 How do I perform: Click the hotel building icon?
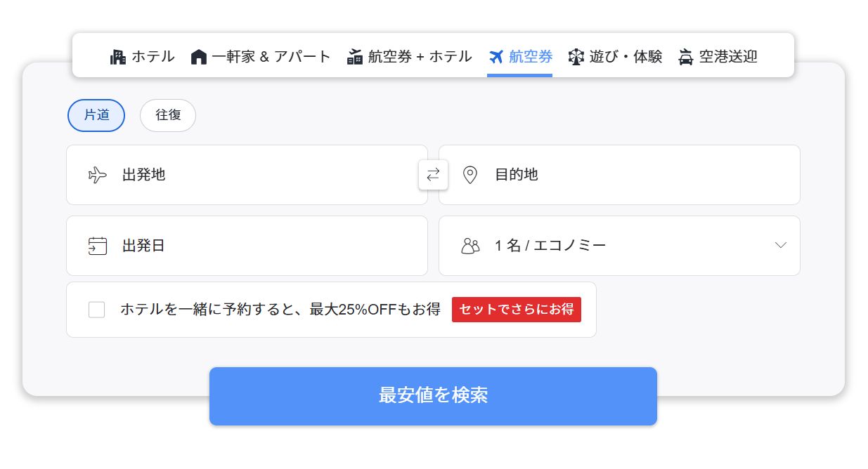point(117,57)
